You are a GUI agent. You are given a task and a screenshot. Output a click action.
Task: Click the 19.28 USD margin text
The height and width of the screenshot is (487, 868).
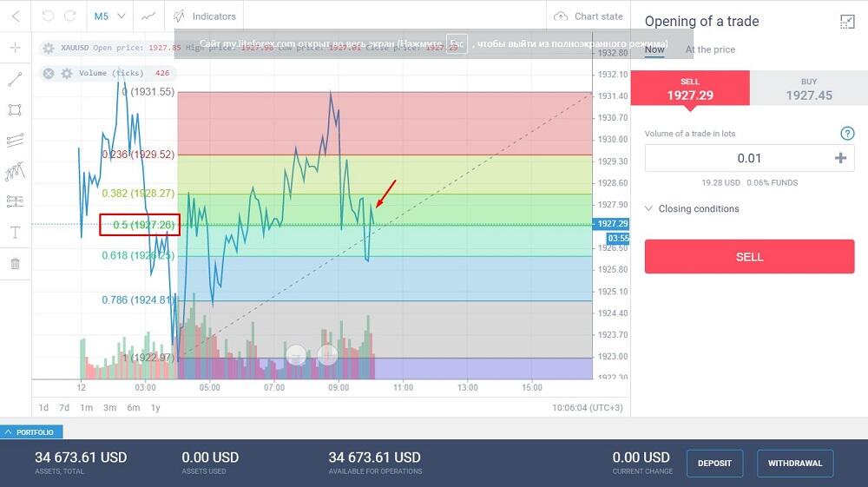720,182
